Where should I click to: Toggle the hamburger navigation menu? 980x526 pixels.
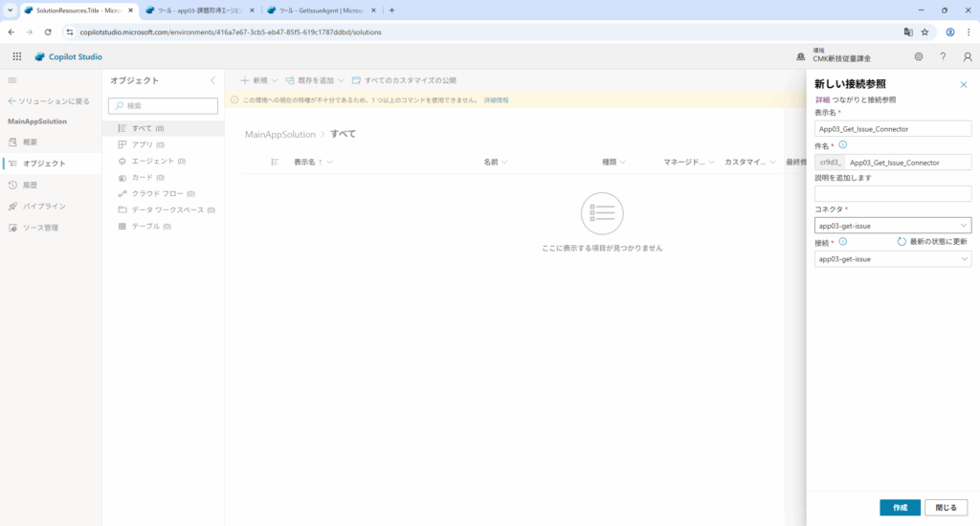click(x=12, y=80)
